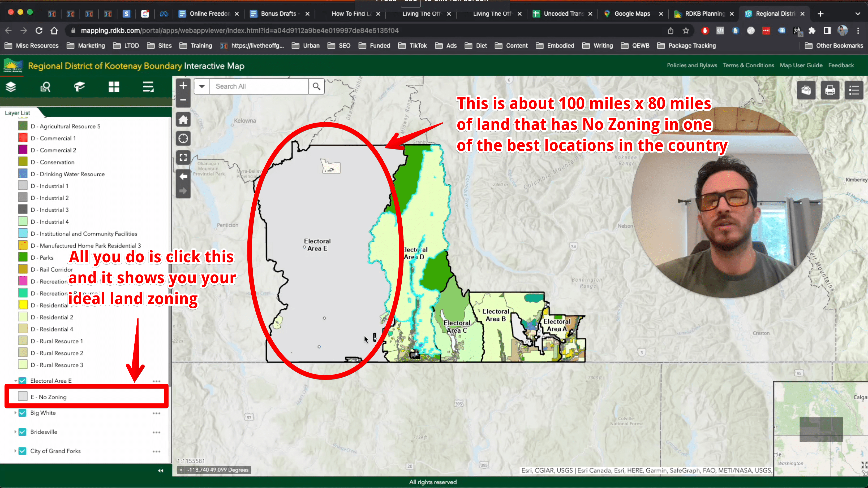Image resolution: width=868 pixels, height=488 pixels.
Task: Expand the City of Grand Forks layer
Action: [15, 451]
